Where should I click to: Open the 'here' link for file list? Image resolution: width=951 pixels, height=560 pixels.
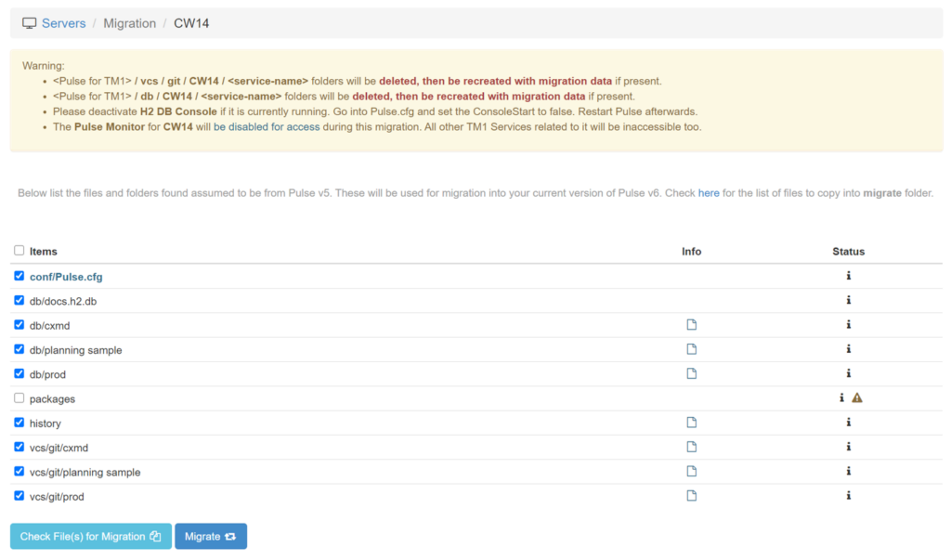tap(709, 193)
